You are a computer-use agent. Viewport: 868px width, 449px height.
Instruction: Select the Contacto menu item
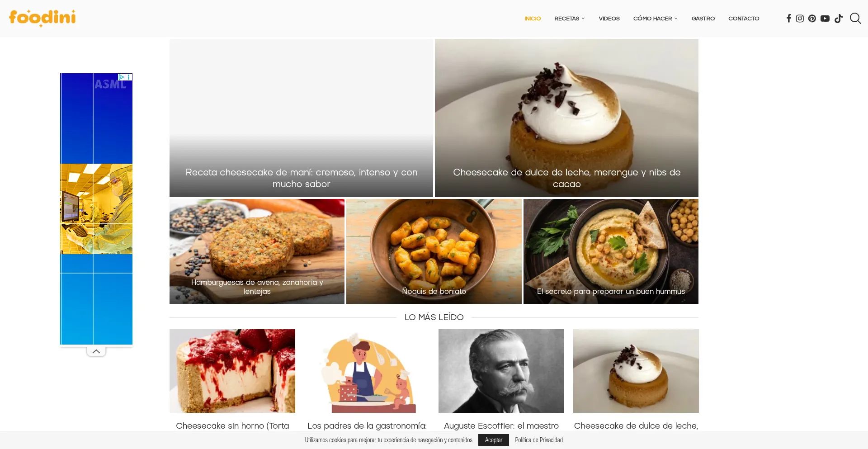(x=744, y=19)
